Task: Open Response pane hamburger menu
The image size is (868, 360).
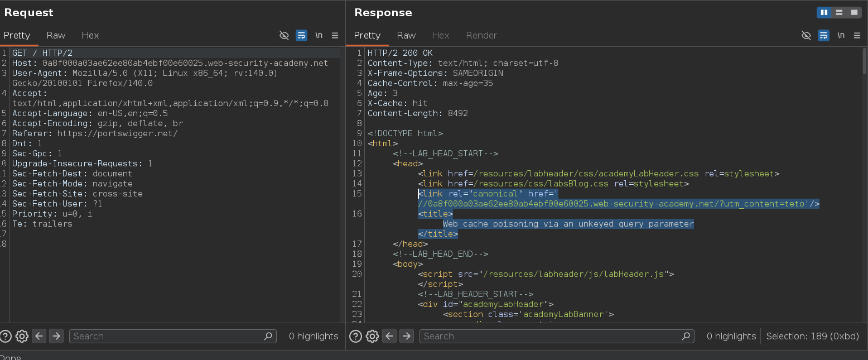Action: pos(857,35)
